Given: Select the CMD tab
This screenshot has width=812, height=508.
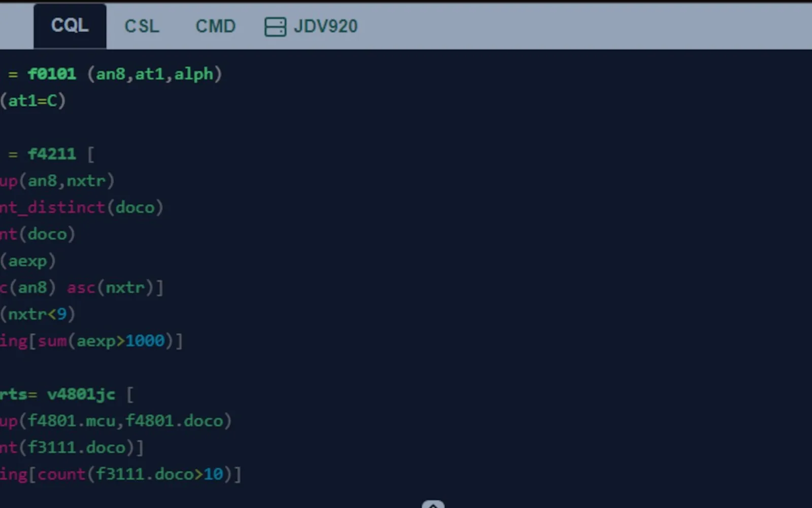Looking at the screenshot, I should [216, 26].
